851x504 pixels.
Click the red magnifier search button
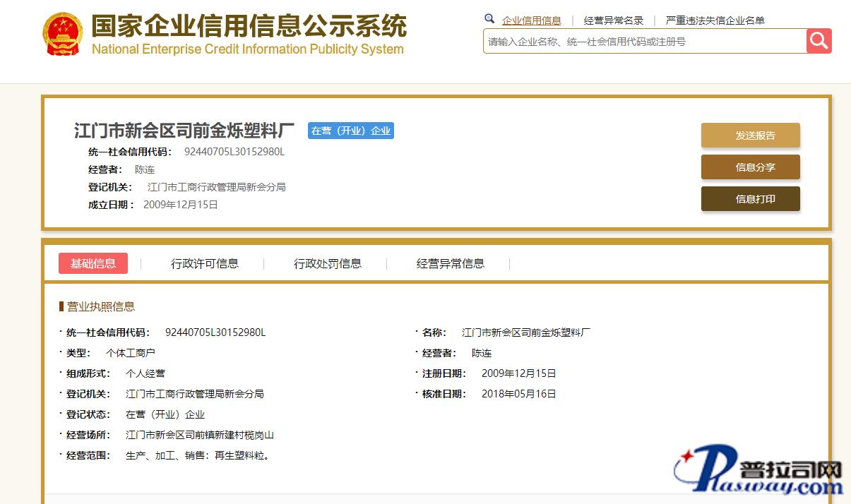[819, 41]
